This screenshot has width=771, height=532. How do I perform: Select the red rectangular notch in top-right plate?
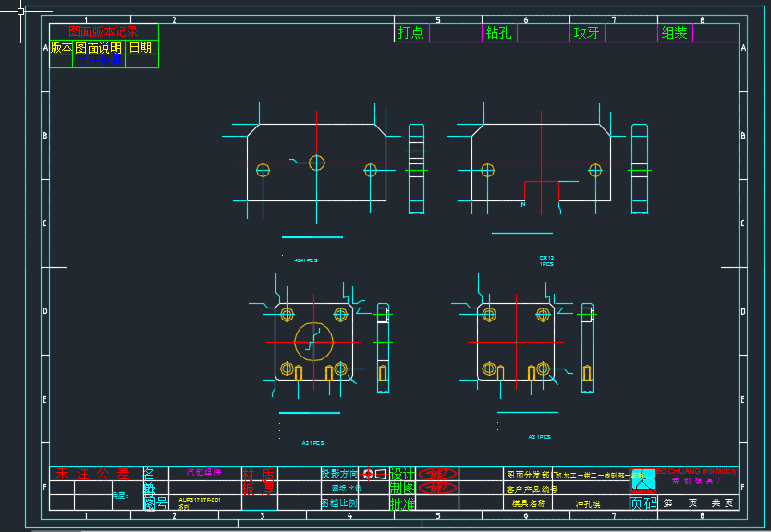(542, 191)
